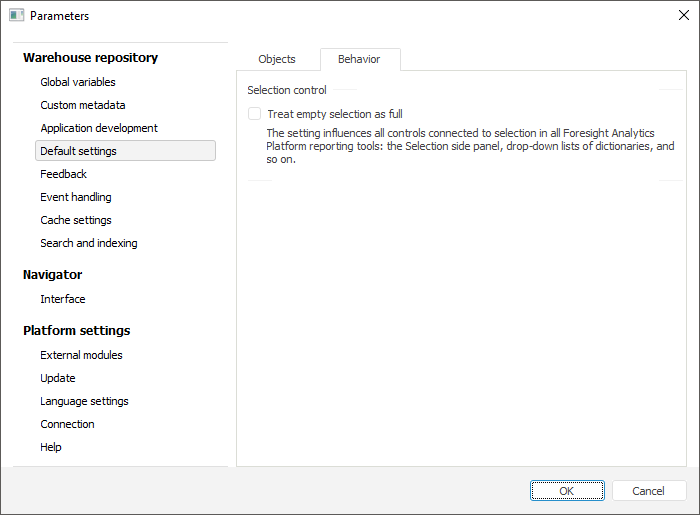
Task: Open Global variables section
Action: coord(78,82)
